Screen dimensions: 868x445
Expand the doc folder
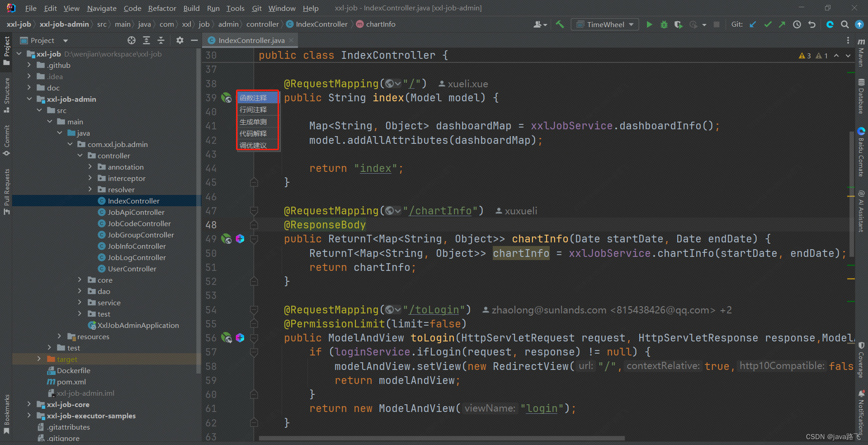pos(29,88)
